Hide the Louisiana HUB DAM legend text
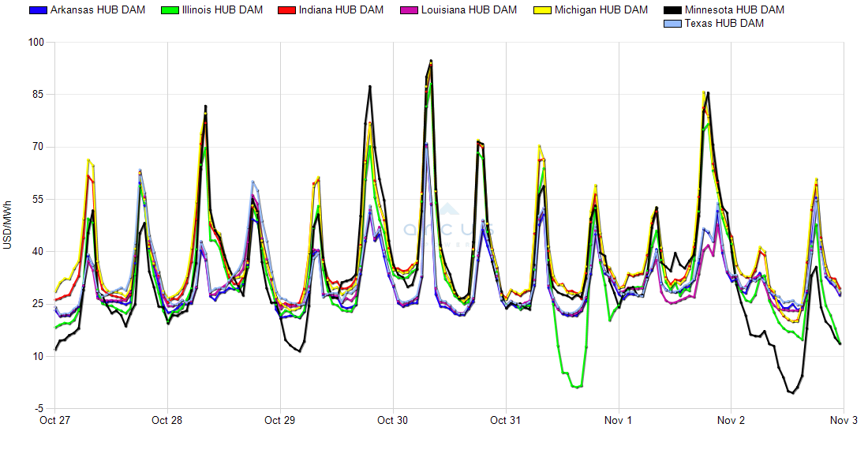The image size is (868, 450). (x=469, y=10)
